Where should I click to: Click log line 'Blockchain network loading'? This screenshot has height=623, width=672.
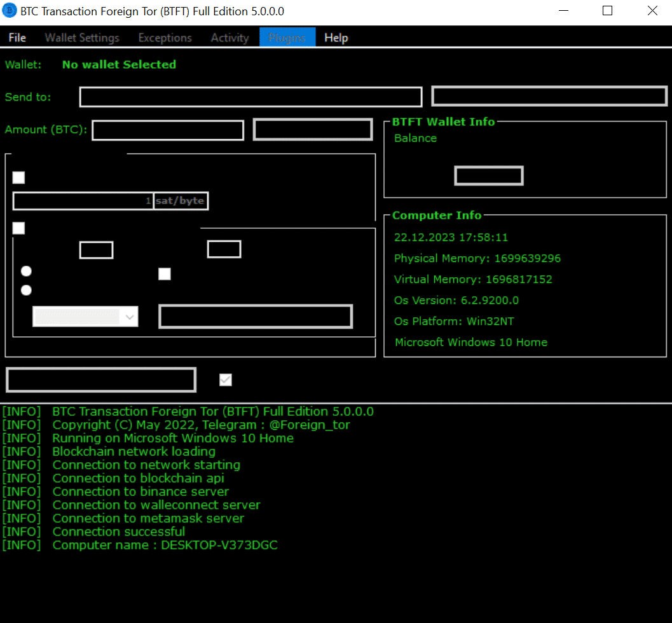click(x=134, y=451)
